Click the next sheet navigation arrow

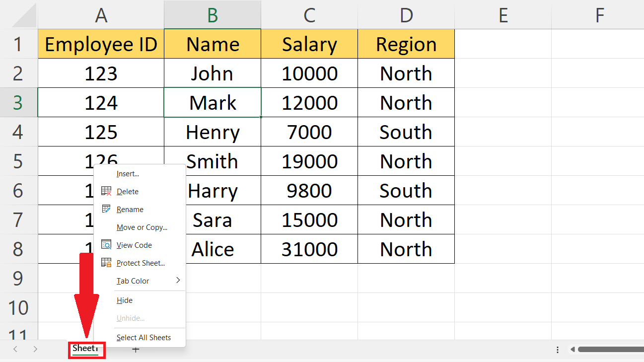click(x=35, y=349)
